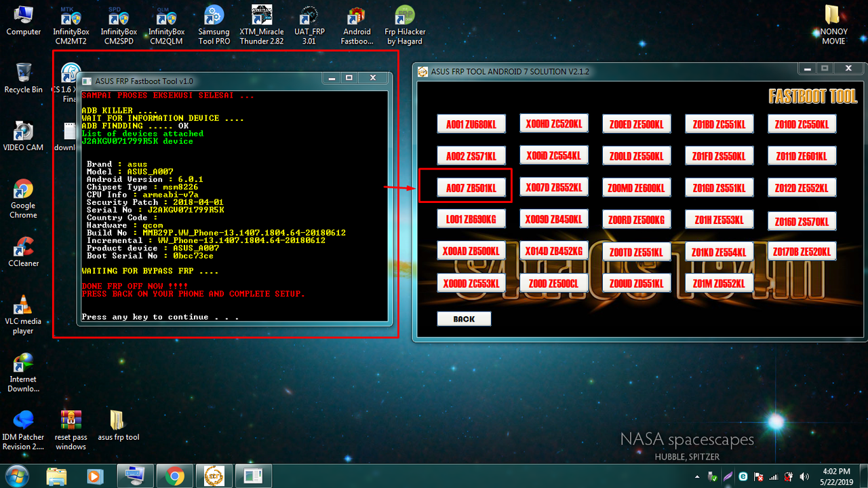Click the X007D ZB552KL model button
The width and height of the screenshot is (868, 488).
pos(553,187)
